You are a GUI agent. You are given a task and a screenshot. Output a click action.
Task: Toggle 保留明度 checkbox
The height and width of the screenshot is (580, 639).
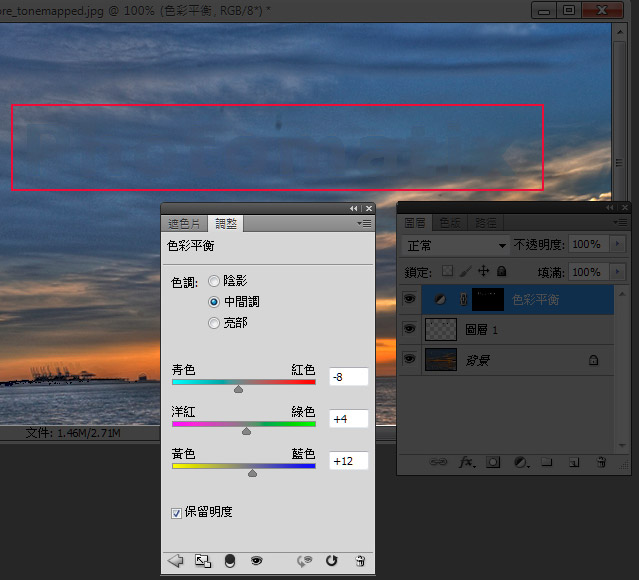(x=176, y=513)
